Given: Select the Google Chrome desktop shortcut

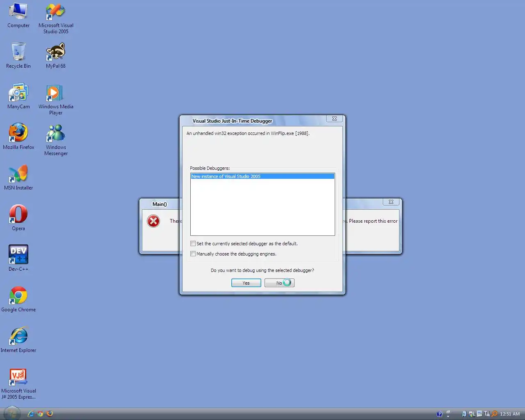Looking at the screenshot, I should click(x=18, y=299).
